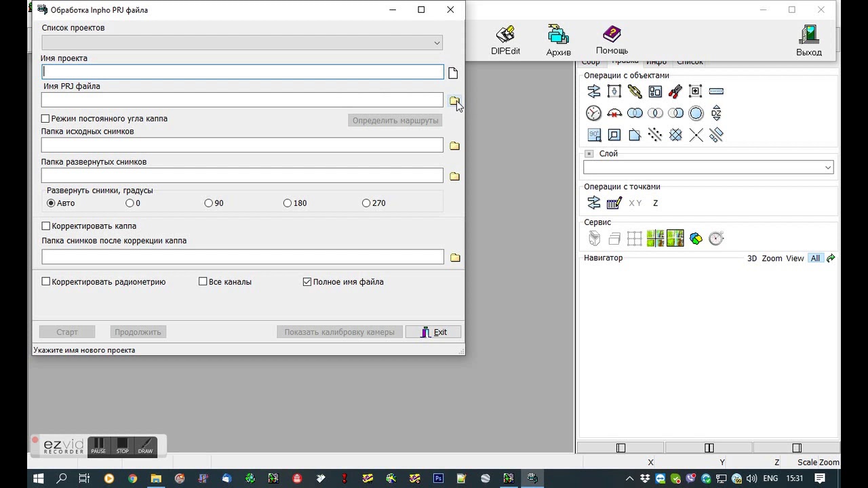Screen dimensions: 868x488
Task: Click the Выход exit door icon
Action: point(809,41)
